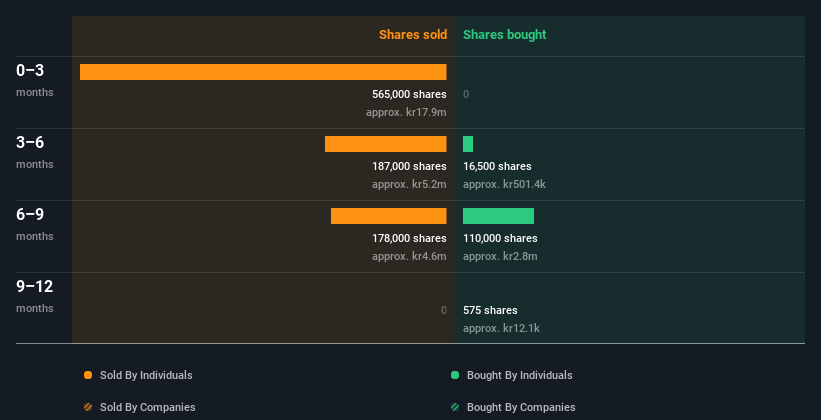Click the approx. kr4.6m value
821x420 pixels.
click(x=409, y=257)
